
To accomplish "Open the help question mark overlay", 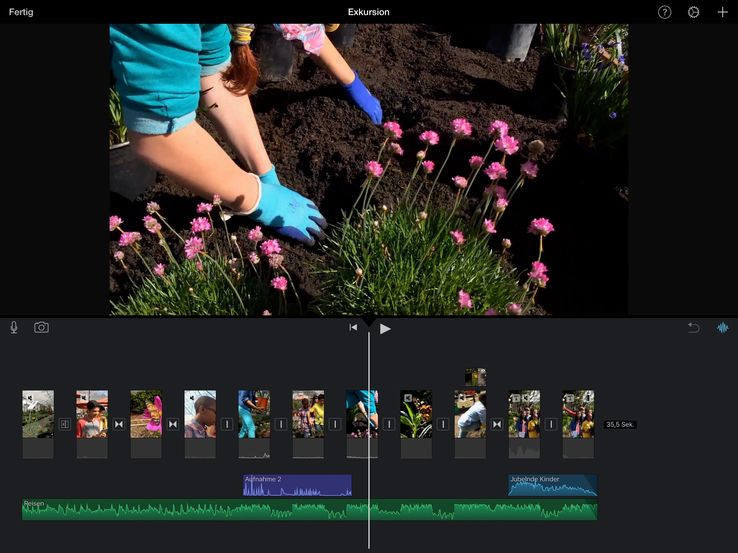I will point(664,12).
